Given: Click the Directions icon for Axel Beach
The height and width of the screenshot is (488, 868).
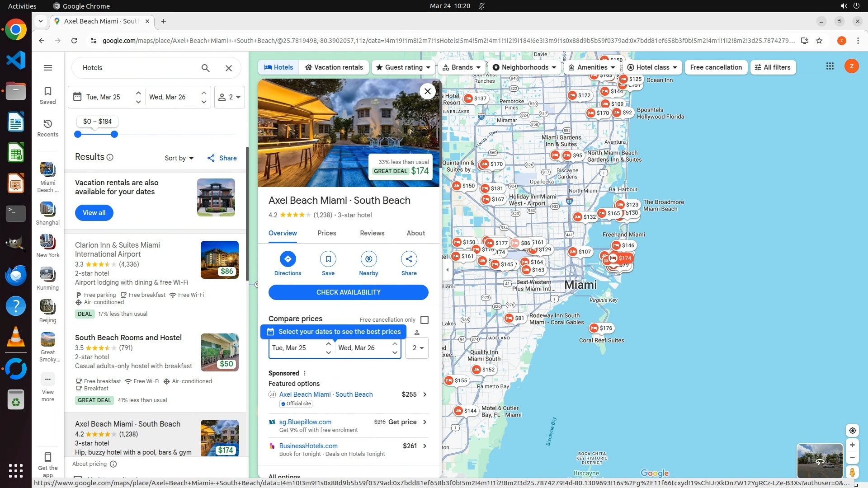Looking at the screenshot, I should click(288, 259).
